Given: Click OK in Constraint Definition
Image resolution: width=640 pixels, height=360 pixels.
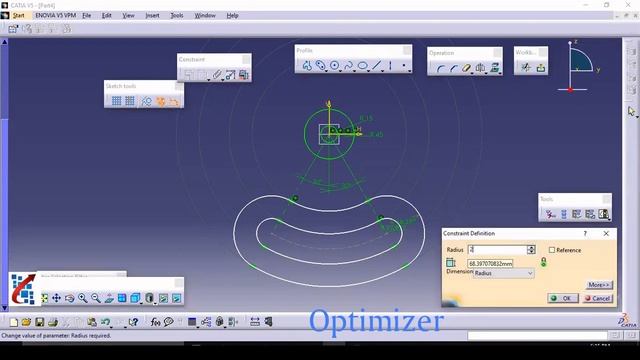Looking at the screenshot, I should [563, 298].
